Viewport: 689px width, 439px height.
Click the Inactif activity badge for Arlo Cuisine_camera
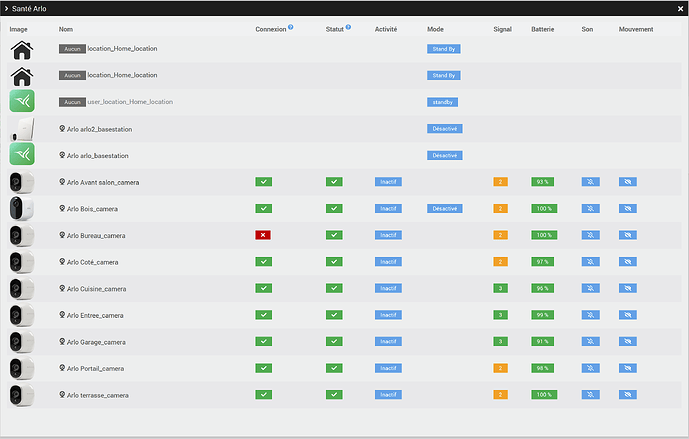[388, 288]
